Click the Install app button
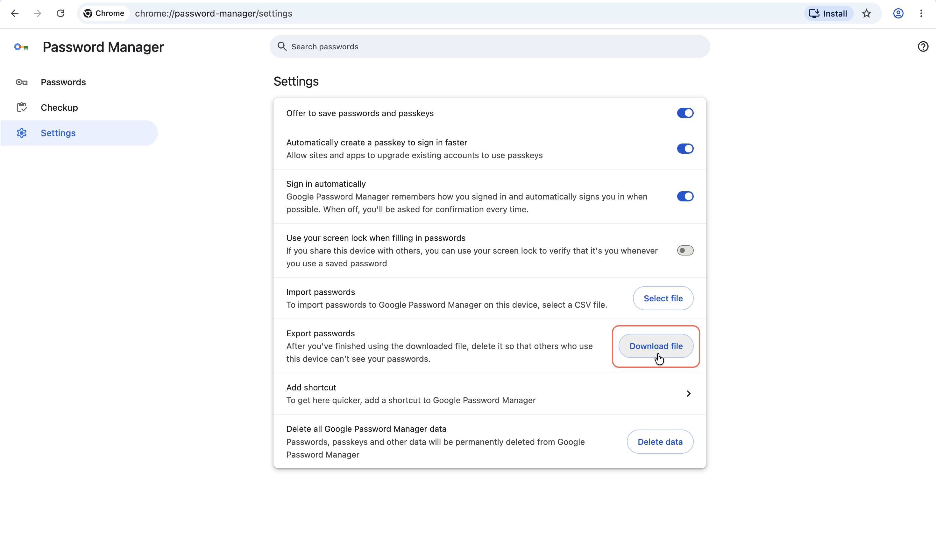 (828, 14)
